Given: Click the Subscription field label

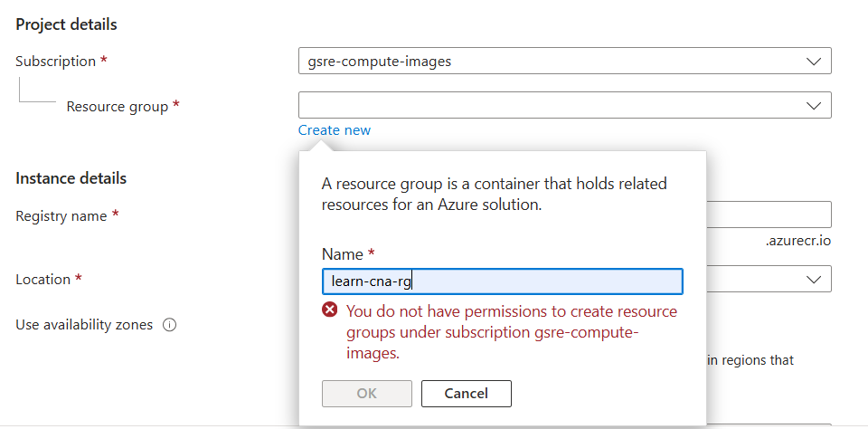Looking at the screenshot, I should [55, 62].
